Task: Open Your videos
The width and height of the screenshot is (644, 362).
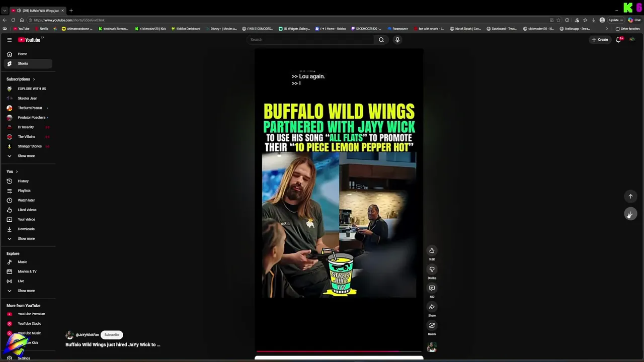Action: 28,219
